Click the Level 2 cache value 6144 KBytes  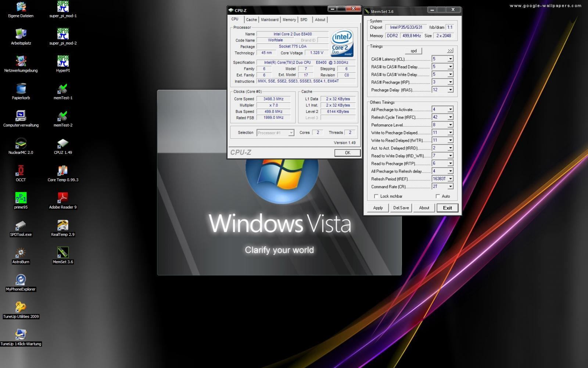338,112
